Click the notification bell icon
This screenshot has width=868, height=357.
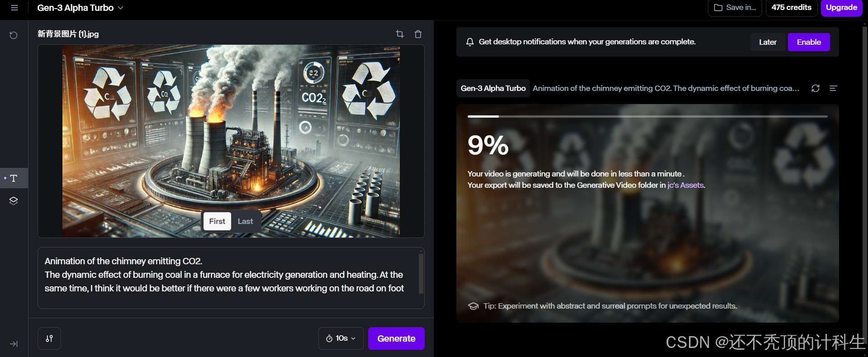(x=470, y=42)
